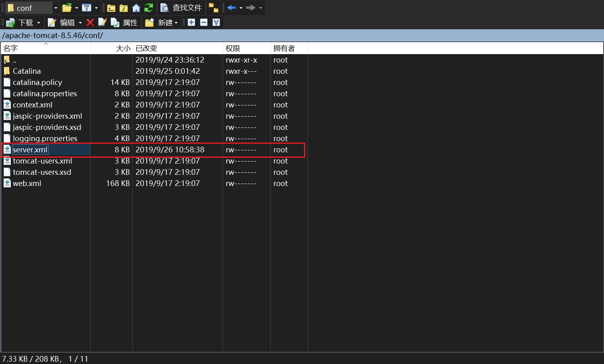Screen dimensions: 604x364
Task: Click the file filter funnel icon
Action: 87,8
